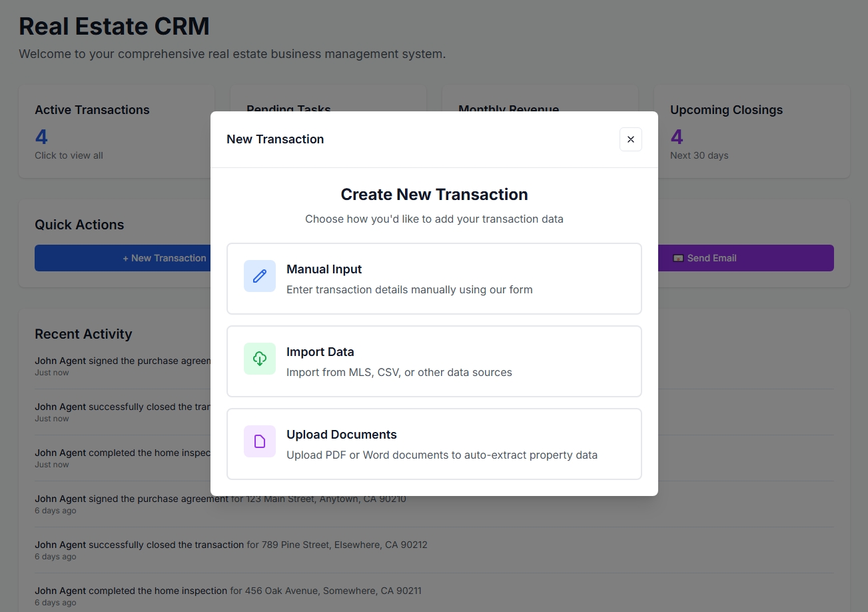Click 'Enter transaction details manually using our form' text
The image size is (868, 612).
click(x=410, y=289)
